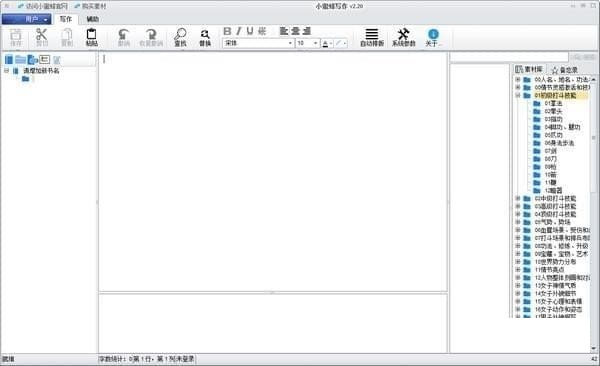Click the new folder icon in left panel

click(x=20, y=59)
